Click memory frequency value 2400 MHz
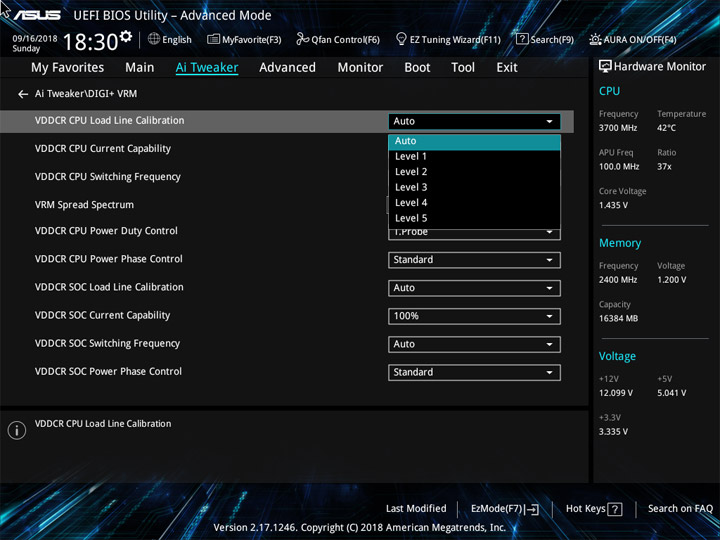This screenshot has height=540, width=720. coord(618,280)
